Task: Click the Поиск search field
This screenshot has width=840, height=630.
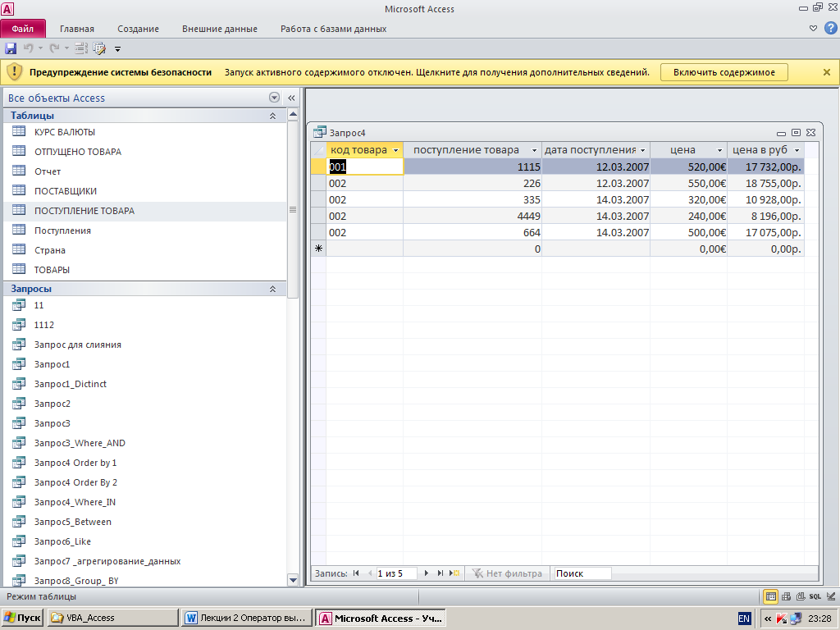Action: tap(582, 573)
